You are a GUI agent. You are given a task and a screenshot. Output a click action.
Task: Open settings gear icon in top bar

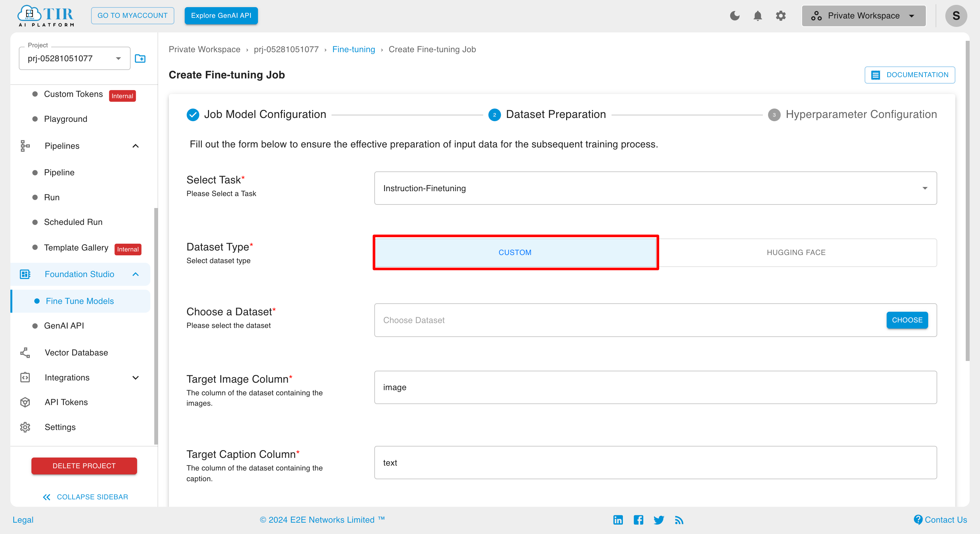[x=781, y=16]
